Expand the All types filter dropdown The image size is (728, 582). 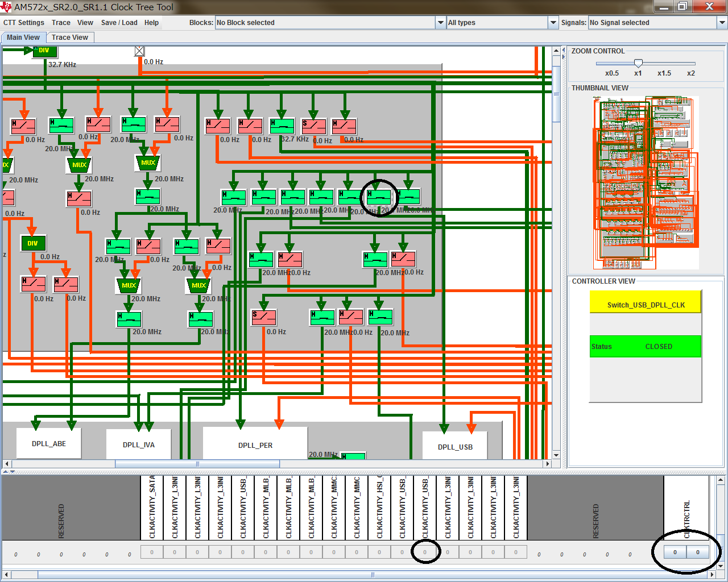tap(553, 23)
